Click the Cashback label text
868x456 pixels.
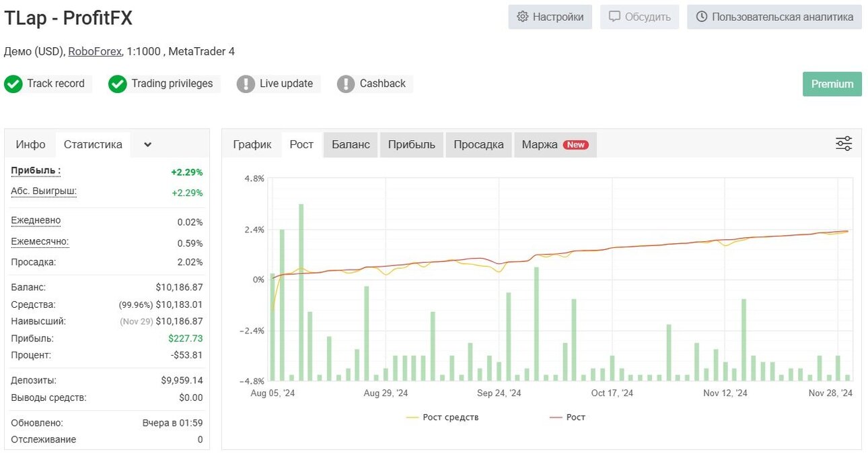tap(383, 84)
